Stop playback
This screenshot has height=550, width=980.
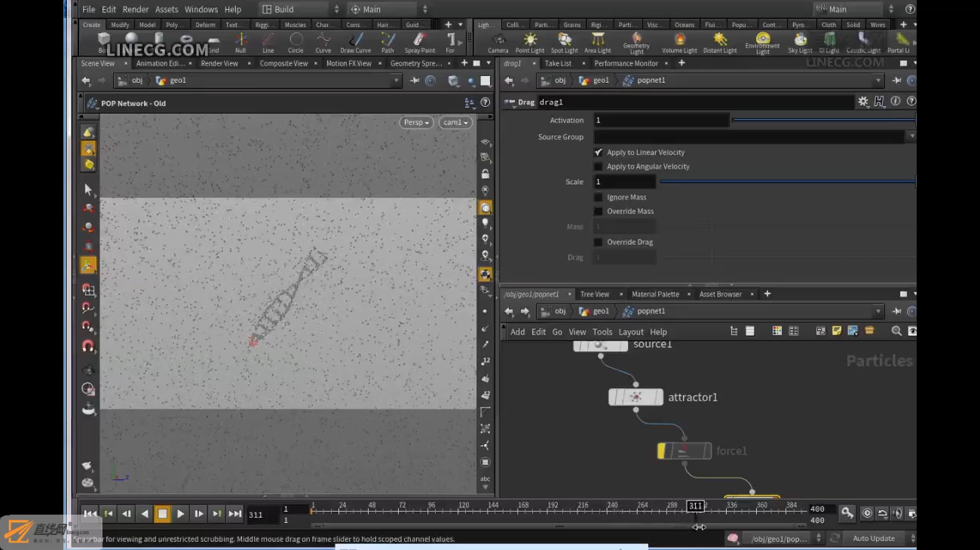click(x=162, y=514)
